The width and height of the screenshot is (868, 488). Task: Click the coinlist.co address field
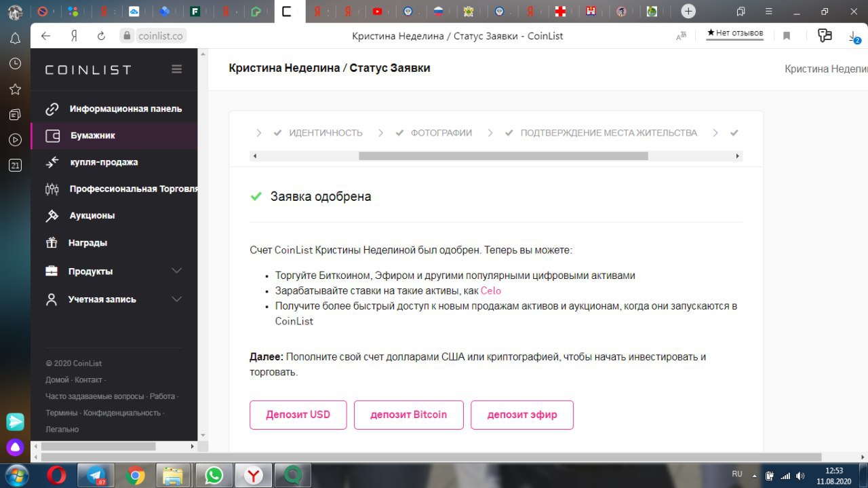click(161, 36)
